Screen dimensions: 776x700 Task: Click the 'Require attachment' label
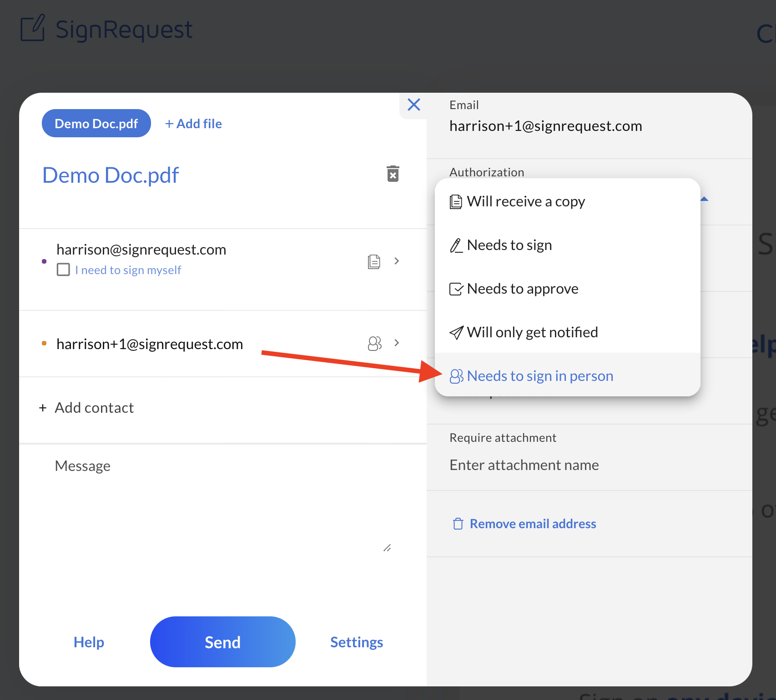[503, 438]
